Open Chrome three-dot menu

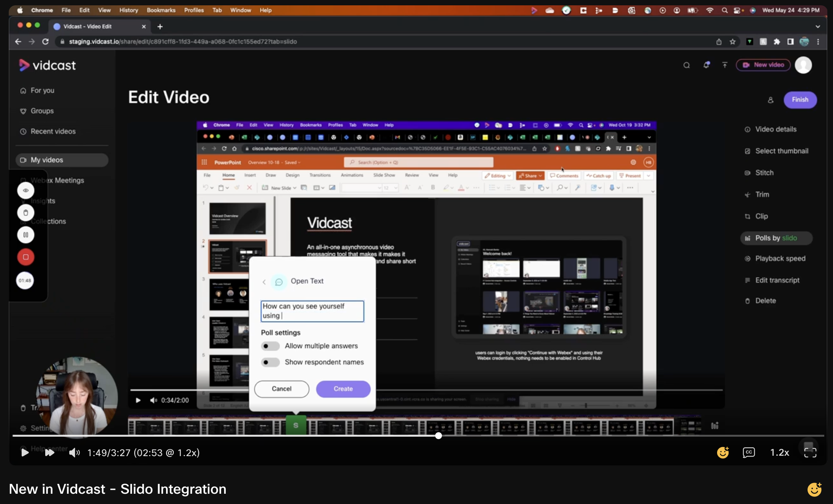(x=818, y=41)
